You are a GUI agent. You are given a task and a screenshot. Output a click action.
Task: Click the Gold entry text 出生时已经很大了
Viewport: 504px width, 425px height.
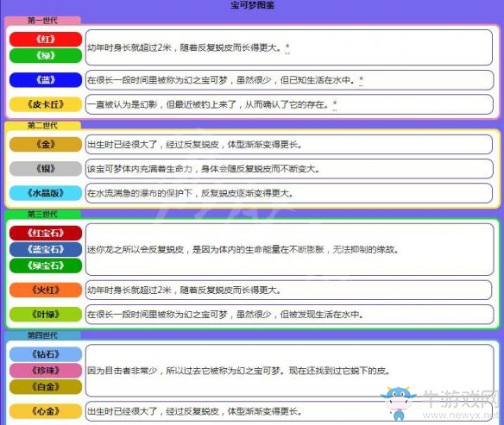coord(123,145)
